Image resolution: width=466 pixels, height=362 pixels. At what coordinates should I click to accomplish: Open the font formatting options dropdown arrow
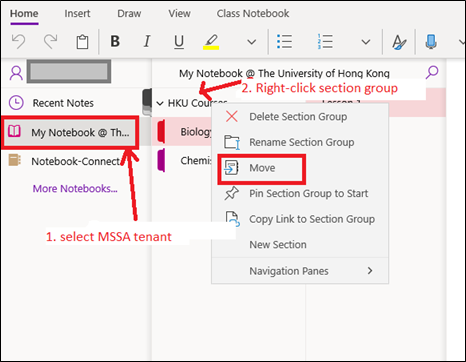click(x=251, y=42)
